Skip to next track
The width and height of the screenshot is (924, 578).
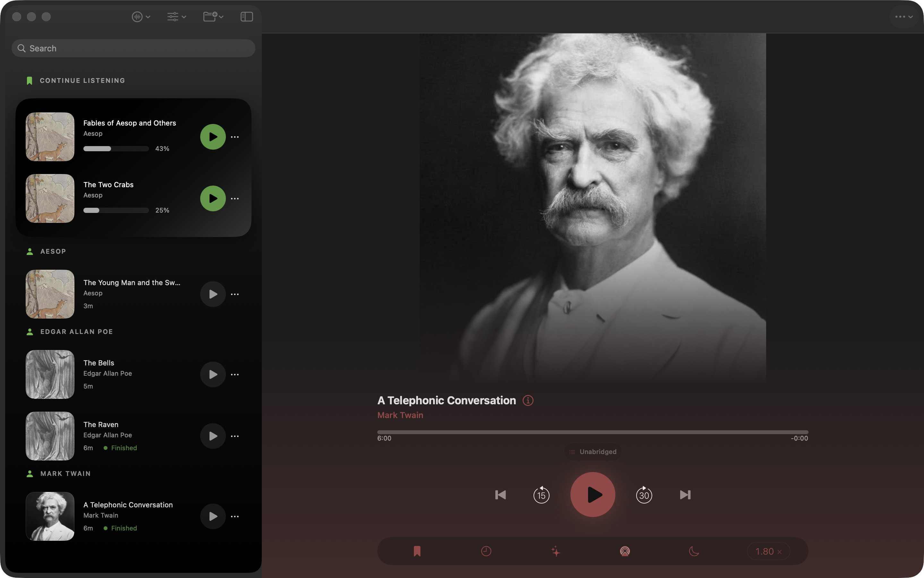(685, 495)
